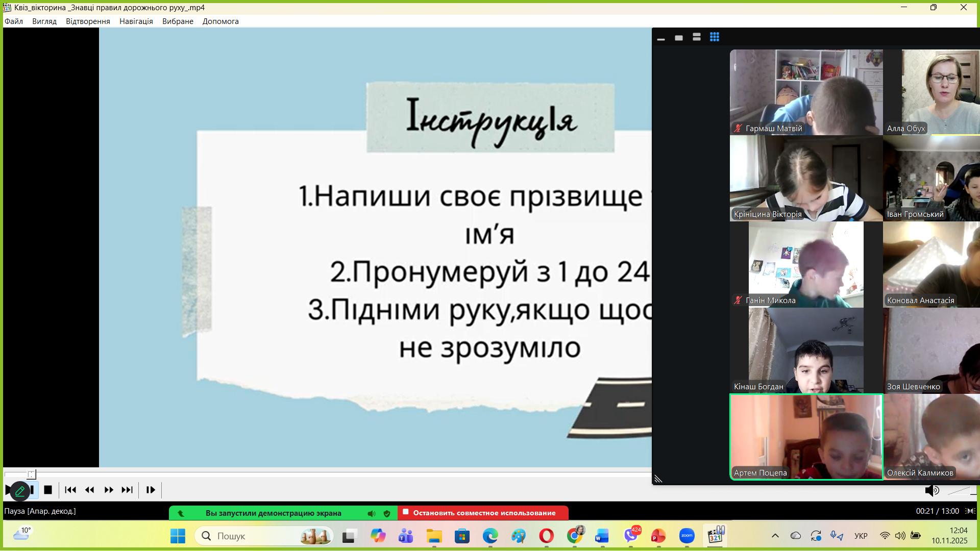Select Артем Поцепа participant video tile
The width and height of the screenshot is (980, 551).
point(806,437)
